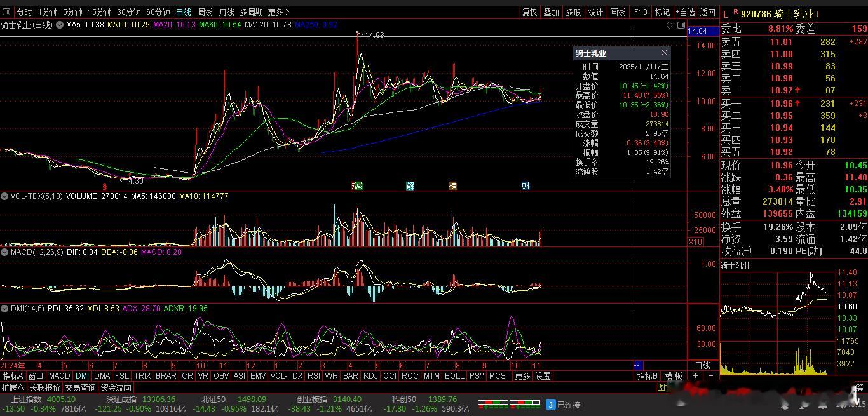Switch to 周线 weekly chart tab
The height and width of the screenshot is (416, 868).
click(205, 12)
